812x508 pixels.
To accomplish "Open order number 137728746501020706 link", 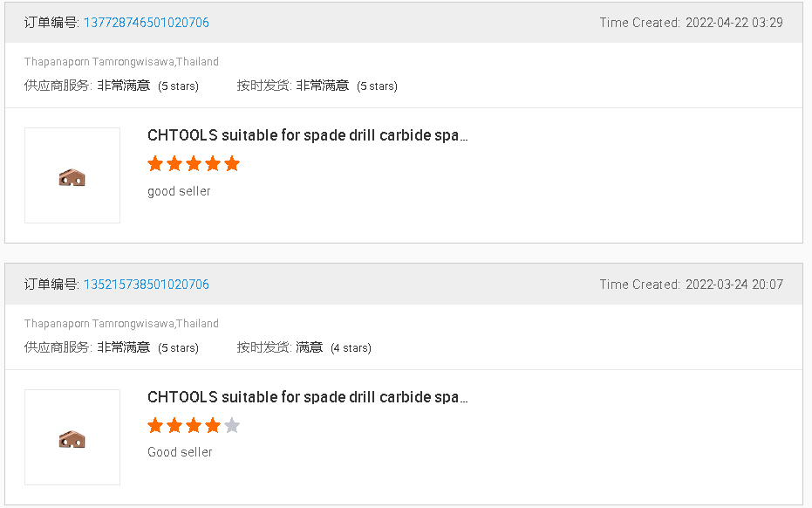I will tap(147, 23).
